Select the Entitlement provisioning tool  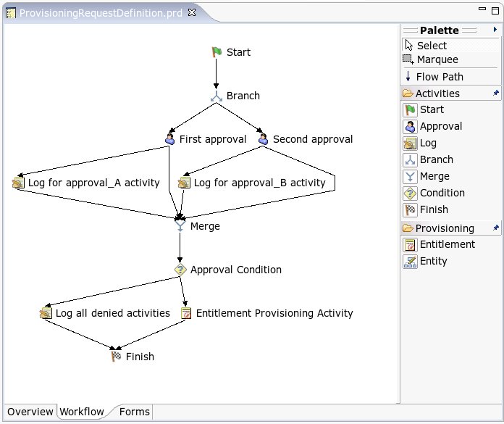(x=447, y=245)
